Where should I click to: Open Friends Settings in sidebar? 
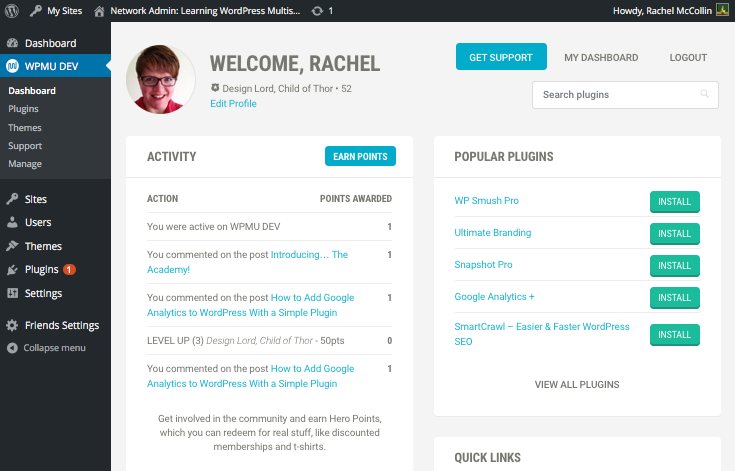pos(62,325)
